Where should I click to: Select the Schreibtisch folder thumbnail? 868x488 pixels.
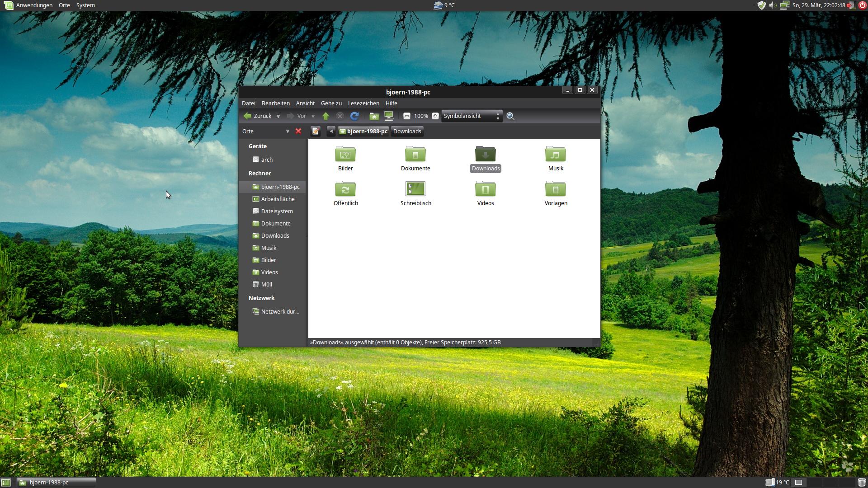tap(415, 189)
